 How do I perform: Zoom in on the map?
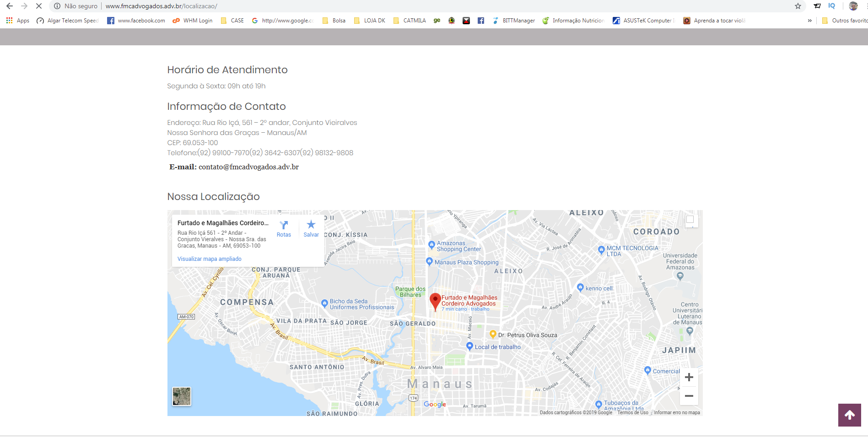689,378
